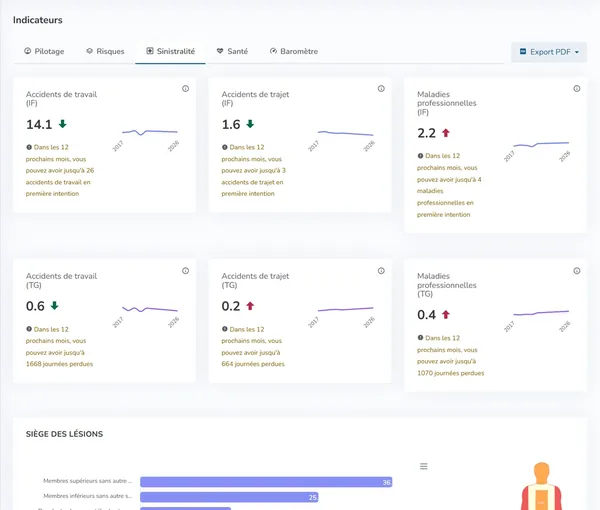Image resolution: width=600 pixels, height=510 pixels.
Task: Click the Maladies professionnelles (TG) sparkline chart
Action: (541, 319)
